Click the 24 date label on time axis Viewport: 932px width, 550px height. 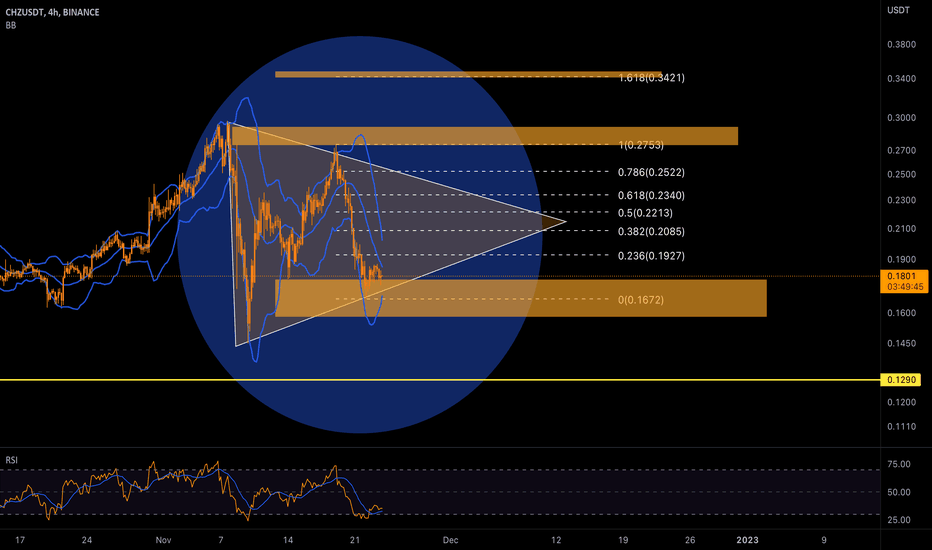(87, 540)
